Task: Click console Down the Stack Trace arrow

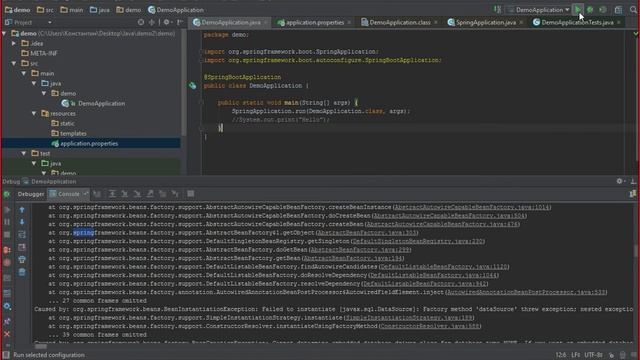Action: (22, 222)
